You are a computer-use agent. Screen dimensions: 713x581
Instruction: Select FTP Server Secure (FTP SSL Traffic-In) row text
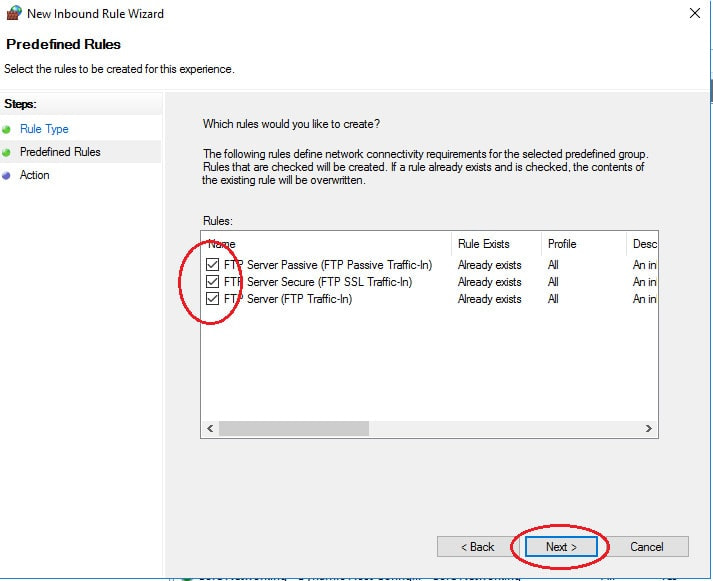click(318, 282)
